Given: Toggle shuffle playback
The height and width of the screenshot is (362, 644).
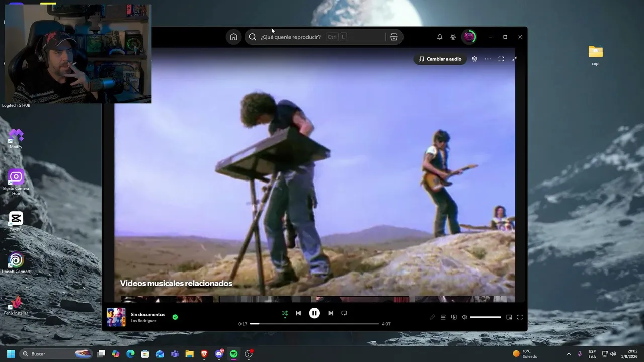Looking at the screenshot, I should [x=285, y=313].
